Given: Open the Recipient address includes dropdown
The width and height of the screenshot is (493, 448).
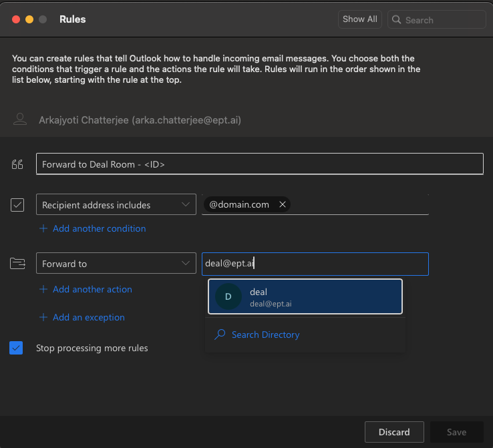Looking at the screenshot, I should (115, 205).
